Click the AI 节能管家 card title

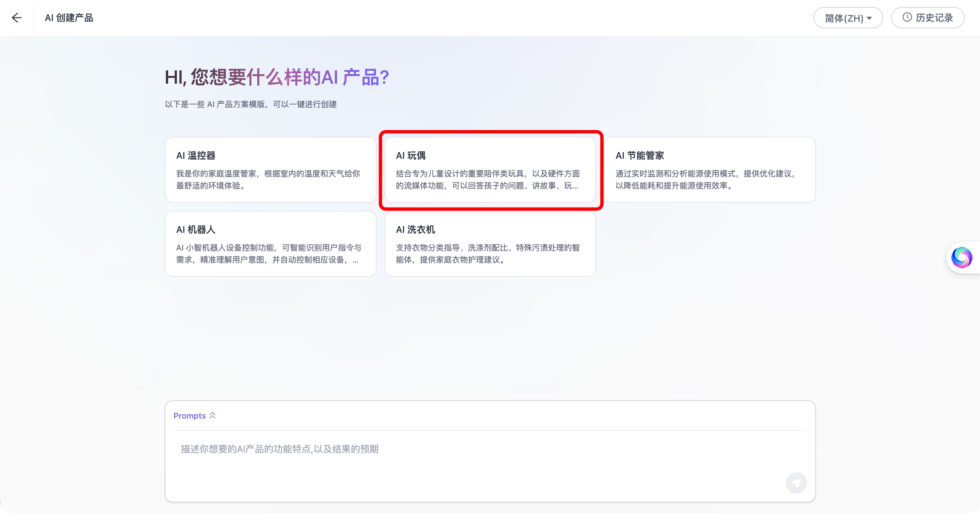click(639, 155)
